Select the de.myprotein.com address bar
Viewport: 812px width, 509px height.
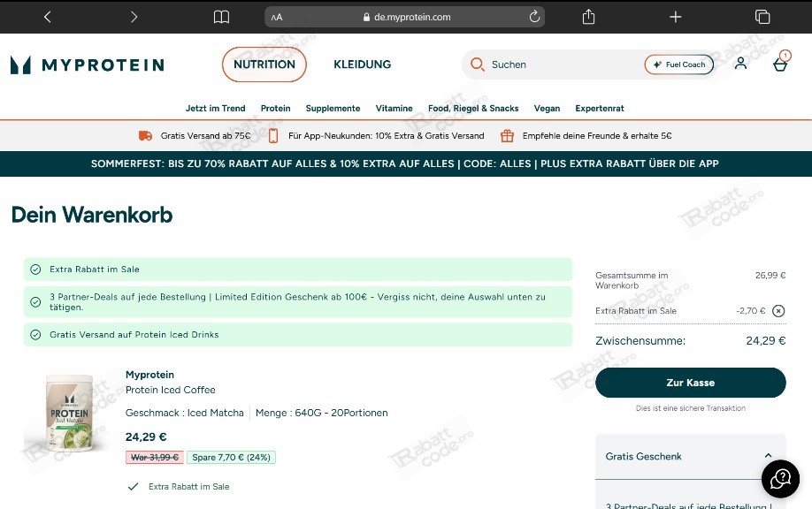404,17
